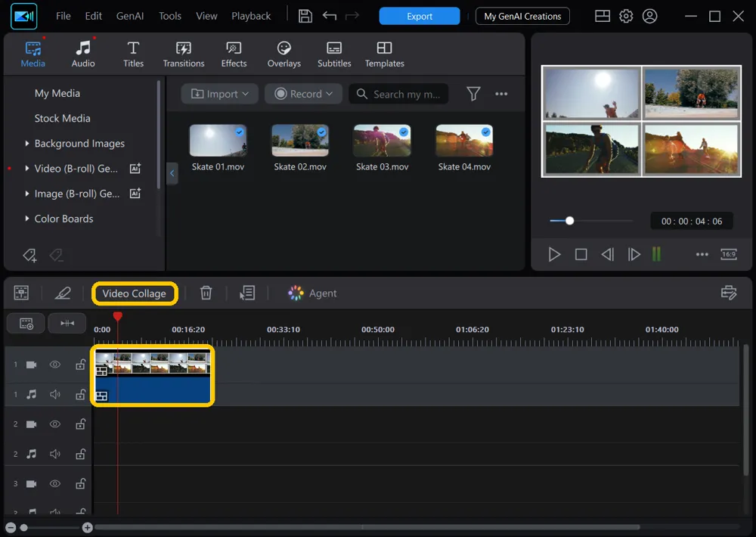Open the Playback menu

click(251, 16)
